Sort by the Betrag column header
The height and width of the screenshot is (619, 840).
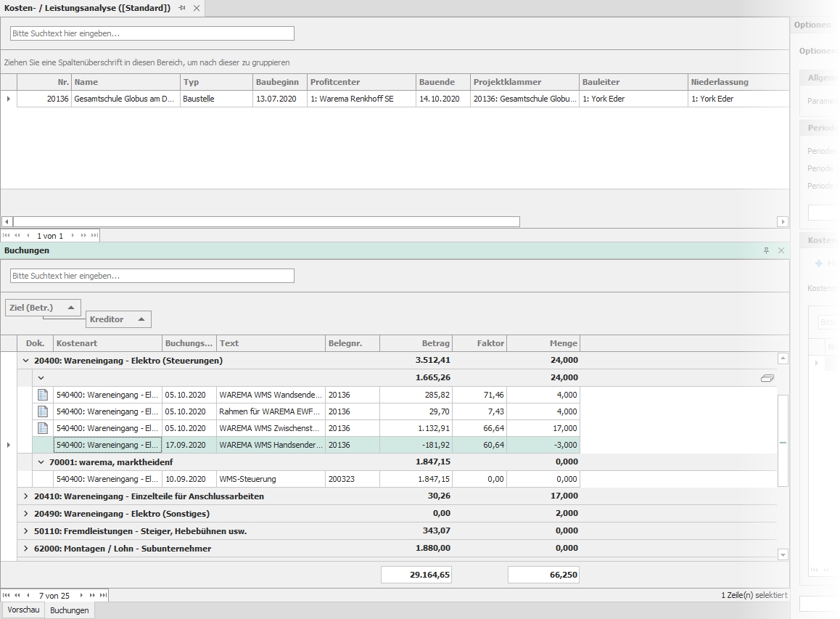[416, 343]
